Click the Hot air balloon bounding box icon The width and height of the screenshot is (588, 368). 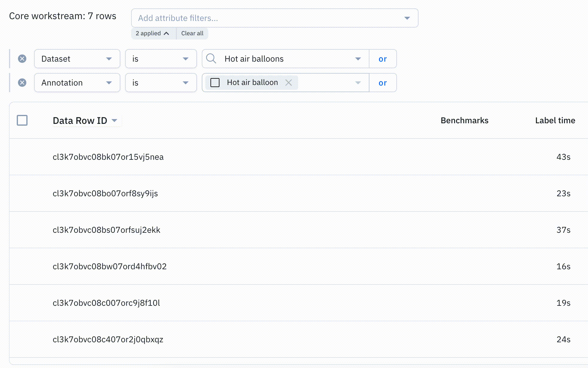[x=215, y=82]
